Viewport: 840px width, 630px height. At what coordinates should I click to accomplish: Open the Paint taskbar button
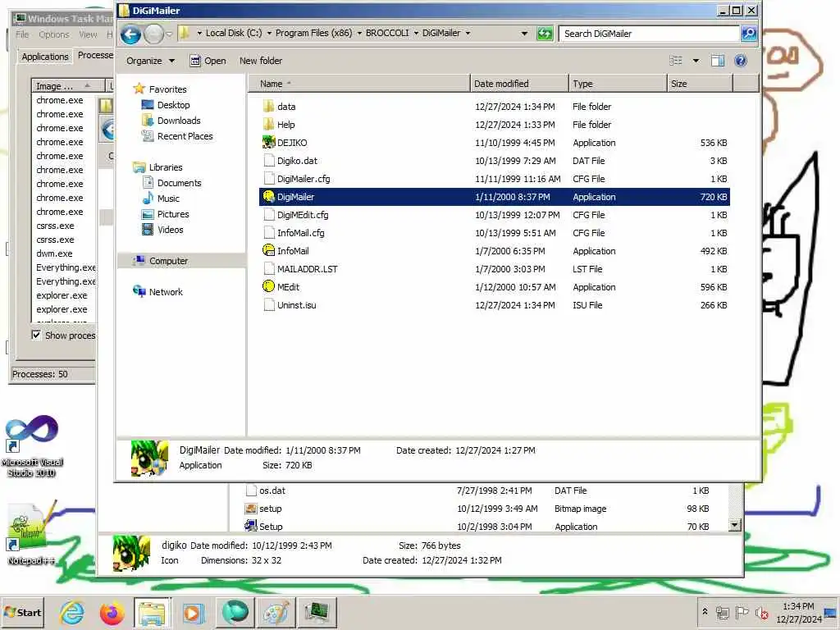[x=276, y=612]
